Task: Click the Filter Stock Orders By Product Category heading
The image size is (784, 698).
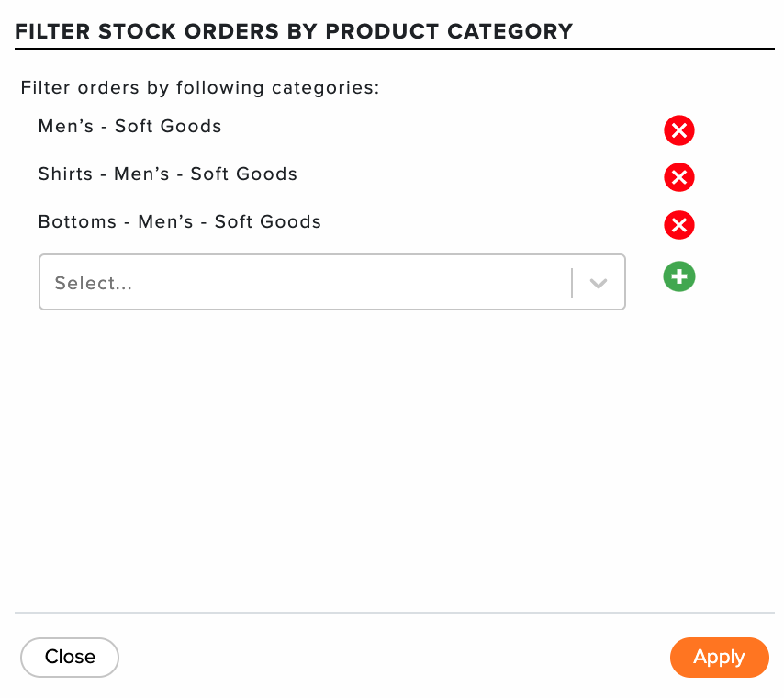Action: 294,31
